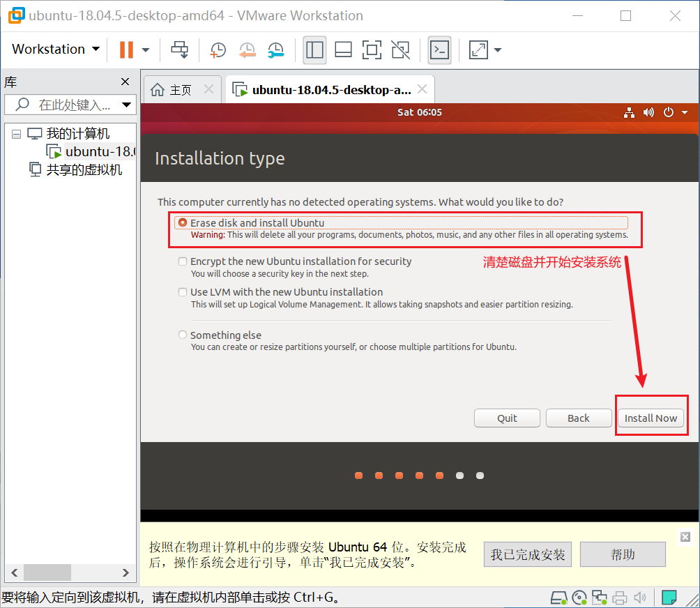Open the Ubuntu system menu arrow

685,112
